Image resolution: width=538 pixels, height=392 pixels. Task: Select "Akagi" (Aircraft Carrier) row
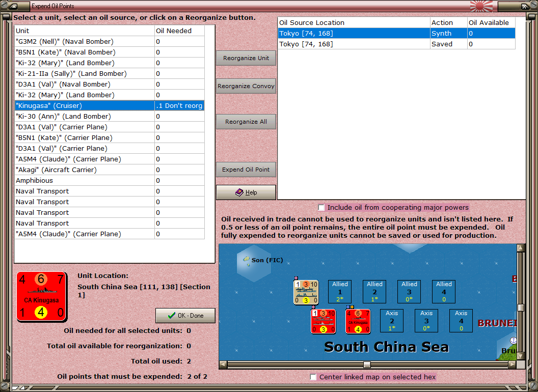click(x=110, y=170)
